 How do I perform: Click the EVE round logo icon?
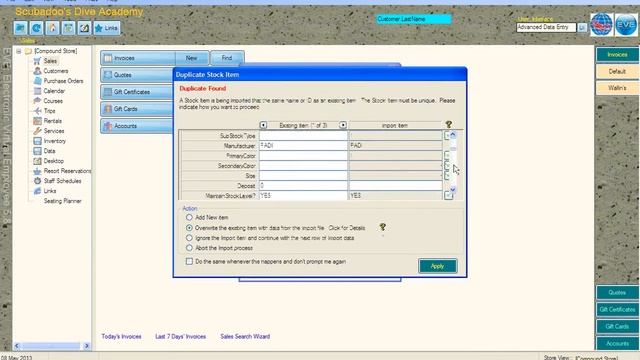[x=626, y=24]
